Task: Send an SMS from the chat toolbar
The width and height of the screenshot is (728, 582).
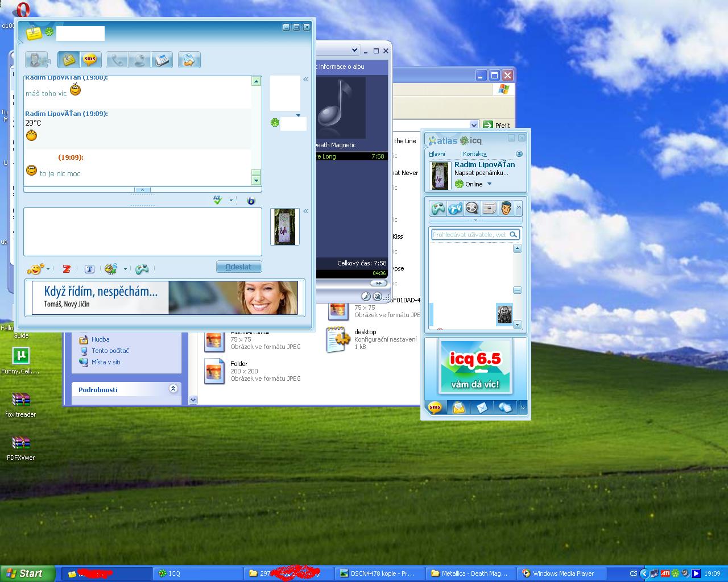Action: [90, 60]
